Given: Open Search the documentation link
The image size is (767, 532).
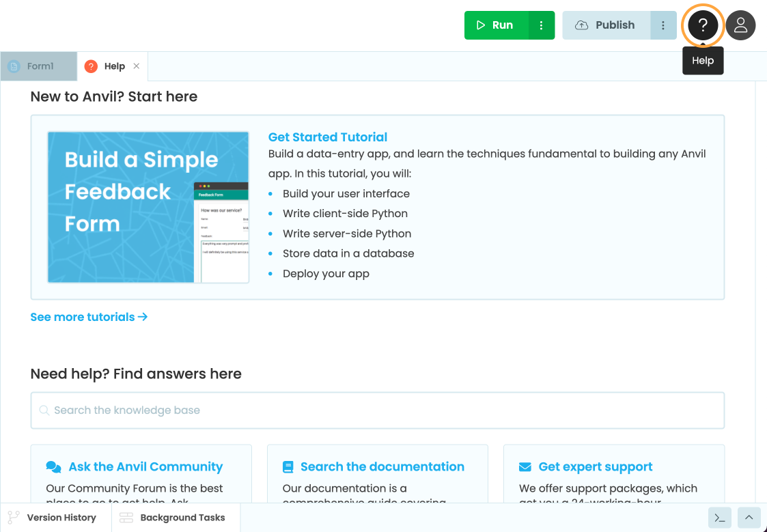Looking at the screenshot, I should coord(382,467).
